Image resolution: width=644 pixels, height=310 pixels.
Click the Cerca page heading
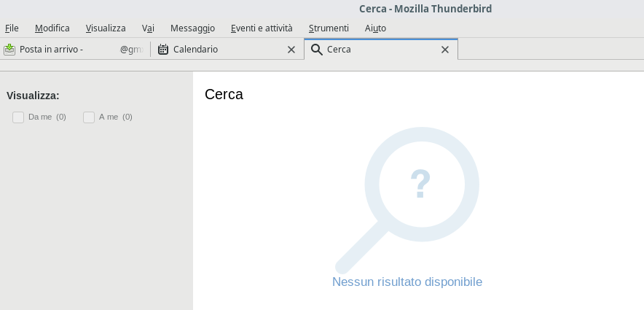point(224,94)
